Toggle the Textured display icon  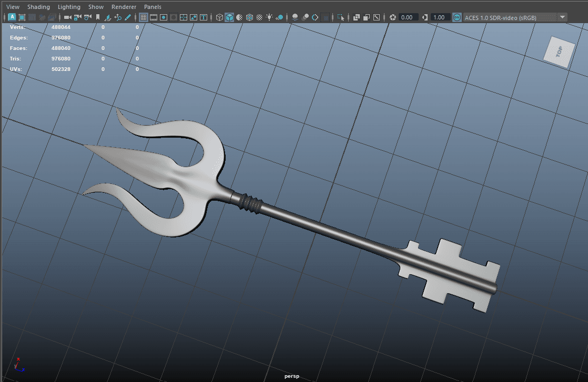point(259,17)
